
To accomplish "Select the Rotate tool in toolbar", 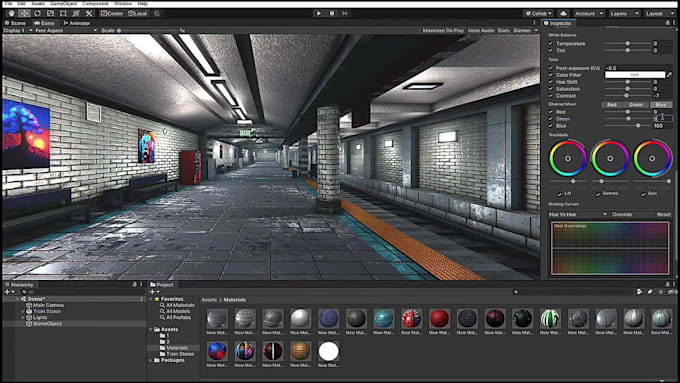I will (37, 13).
